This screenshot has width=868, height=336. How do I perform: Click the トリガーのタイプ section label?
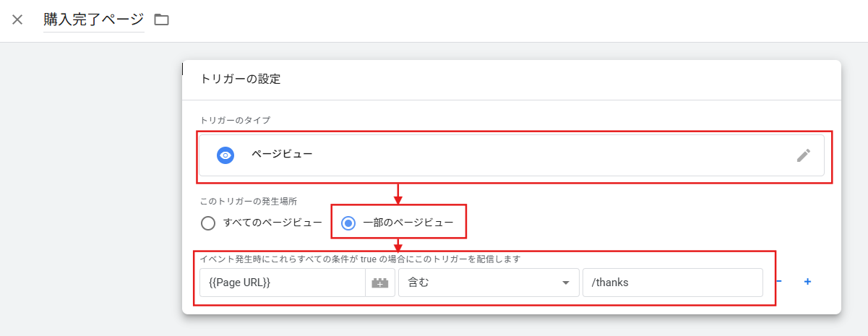tap(235, 119)
